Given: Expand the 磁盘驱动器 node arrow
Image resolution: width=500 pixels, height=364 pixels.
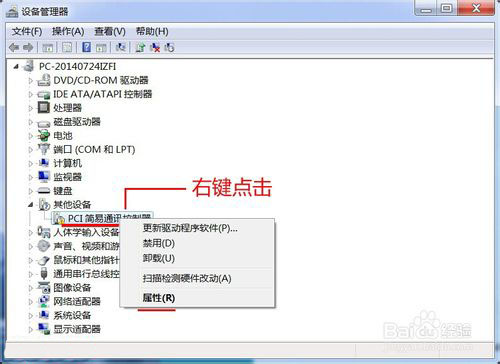Looking at the screenshot, I should [30, 122].
